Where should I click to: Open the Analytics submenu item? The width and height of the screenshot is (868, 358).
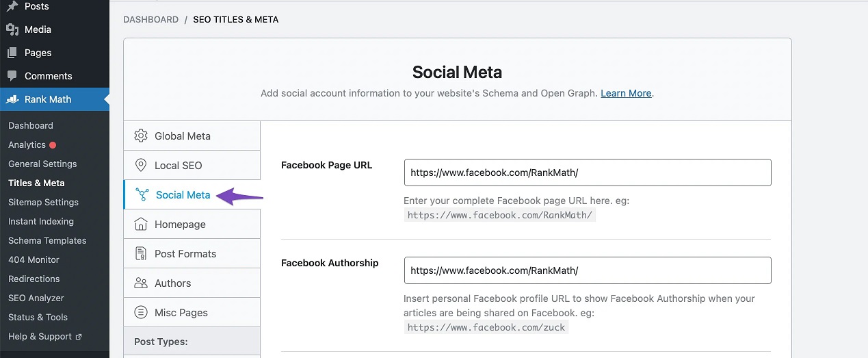point(27,144)
